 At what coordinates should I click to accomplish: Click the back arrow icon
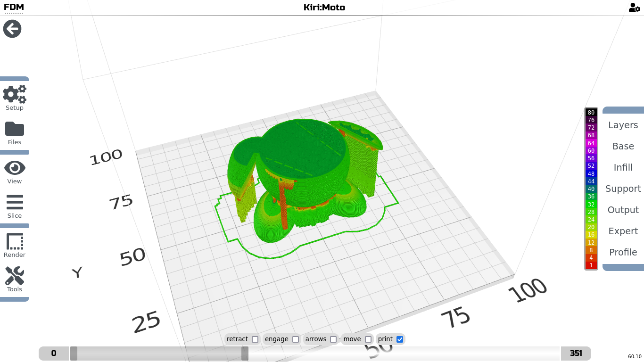12,29
